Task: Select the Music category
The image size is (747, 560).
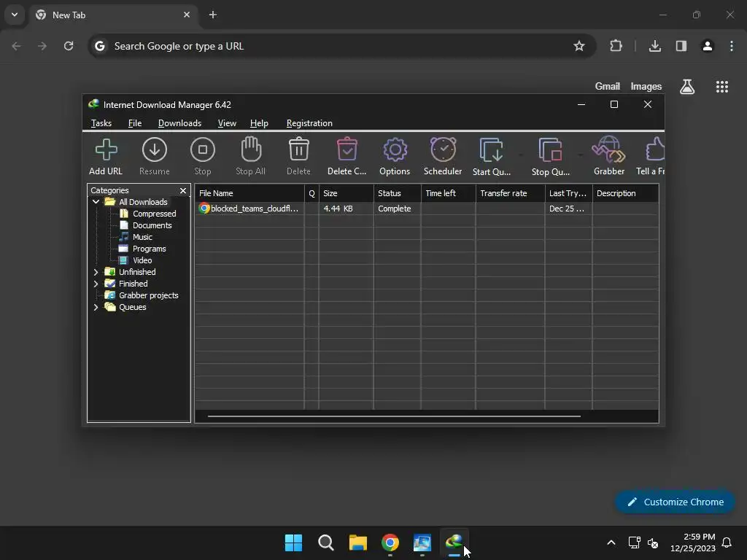Action: click(x=142, y=237)
